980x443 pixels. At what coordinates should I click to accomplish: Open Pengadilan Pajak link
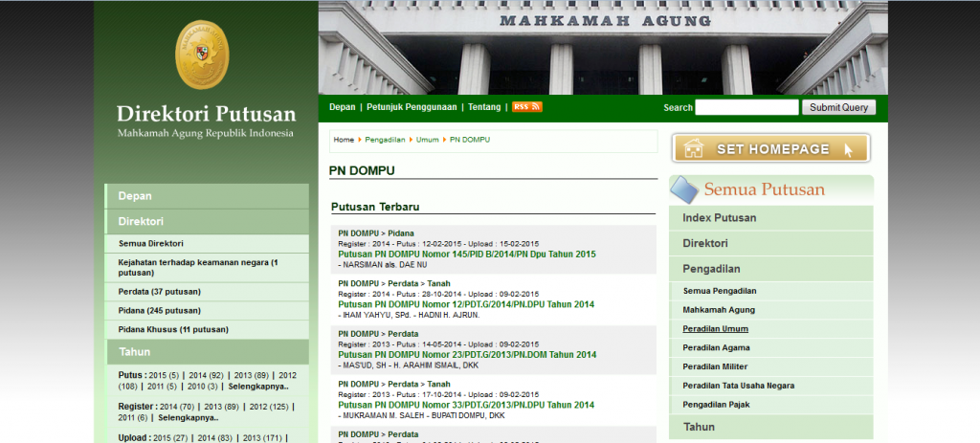716,405
